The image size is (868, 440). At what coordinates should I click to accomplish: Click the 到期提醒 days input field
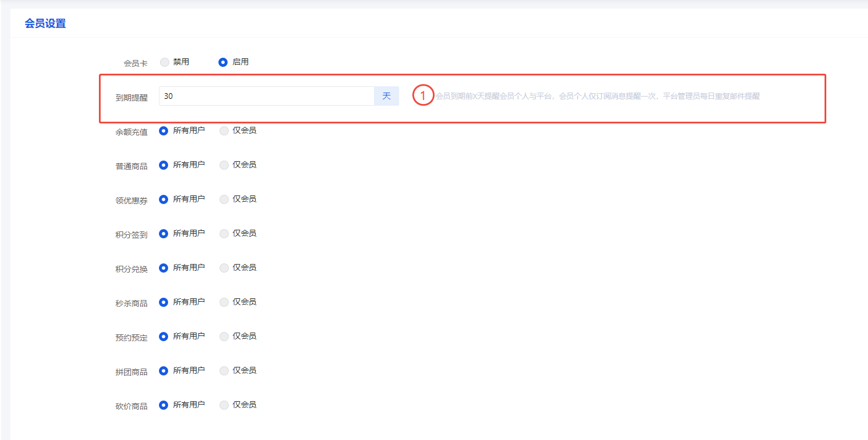(266, 96)
